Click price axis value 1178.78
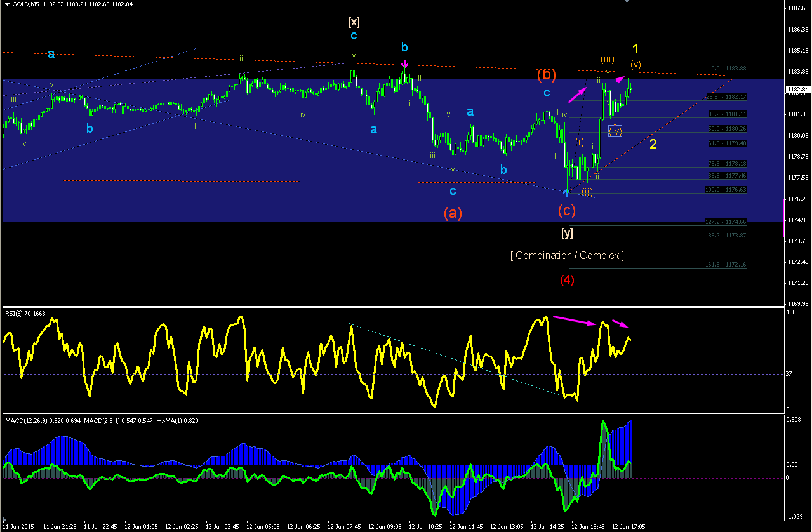 click(797, 157)
